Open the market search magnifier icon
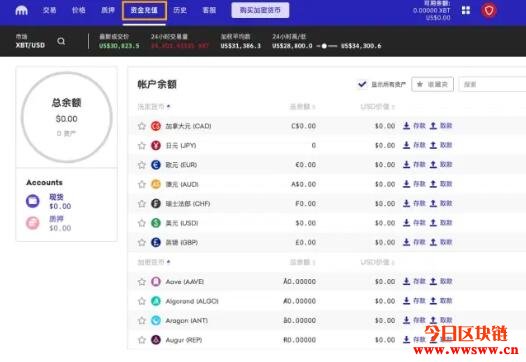Screen dimensions: 526x362 [x=61, y=41]
